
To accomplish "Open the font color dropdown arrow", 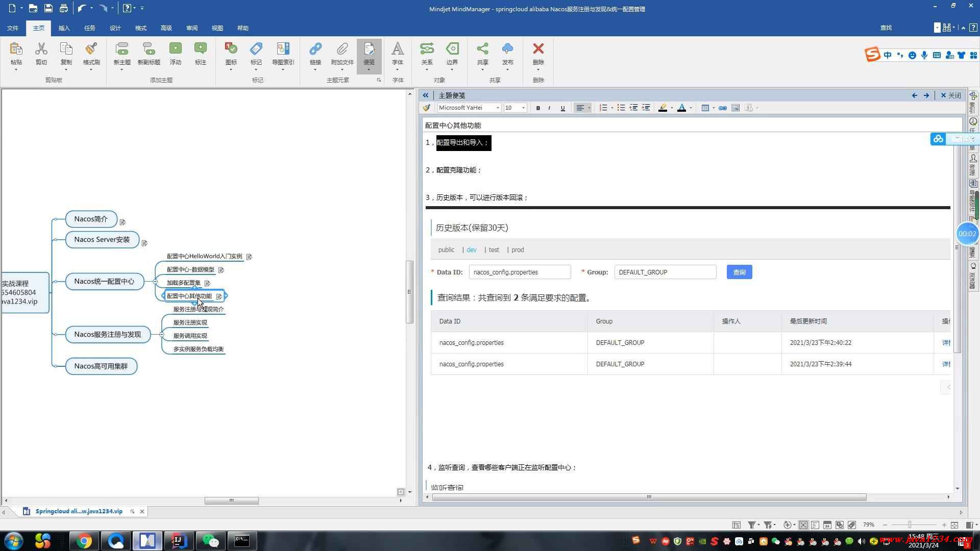I will (x=691, y=108).
